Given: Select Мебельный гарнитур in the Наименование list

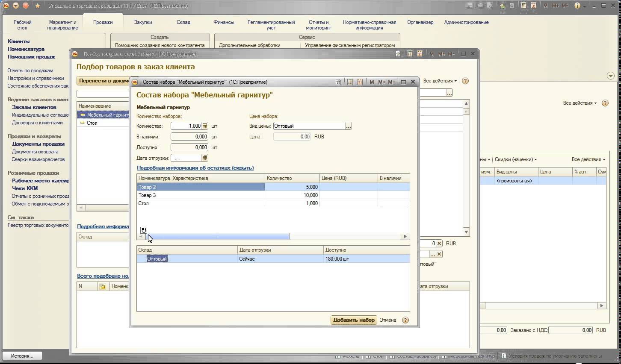Looking at the screenshot, I should [x=103, y=115].
